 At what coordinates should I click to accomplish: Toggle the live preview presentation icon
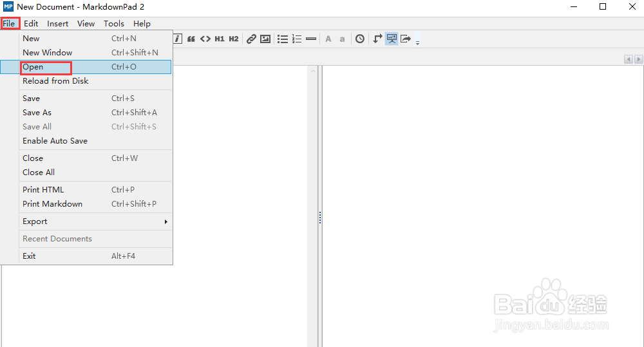pyautogui.click(x=392, y=39)
